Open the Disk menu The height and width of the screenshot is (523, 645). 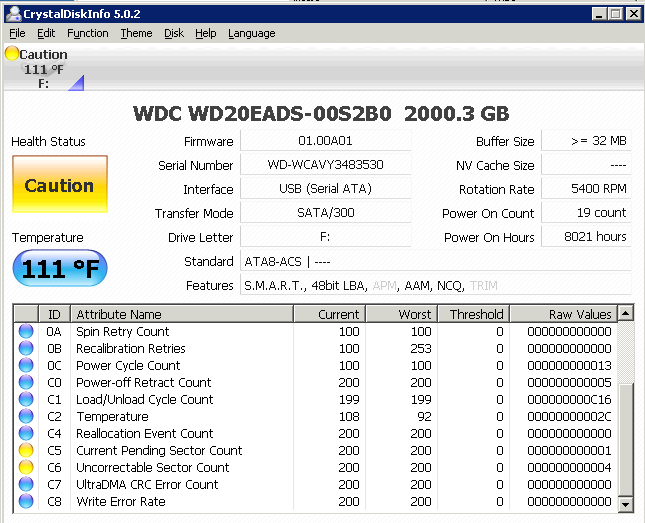click(174, 33)
